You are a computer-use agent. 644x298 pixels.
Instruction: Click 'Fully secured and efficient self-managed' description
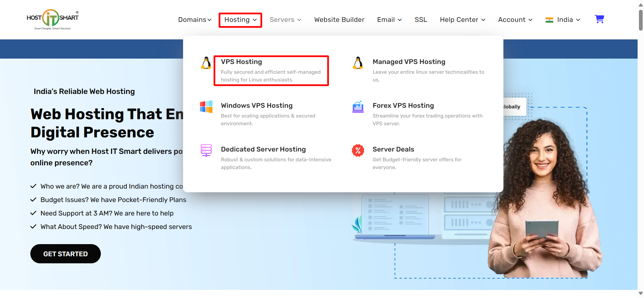[x=271, y=76]
